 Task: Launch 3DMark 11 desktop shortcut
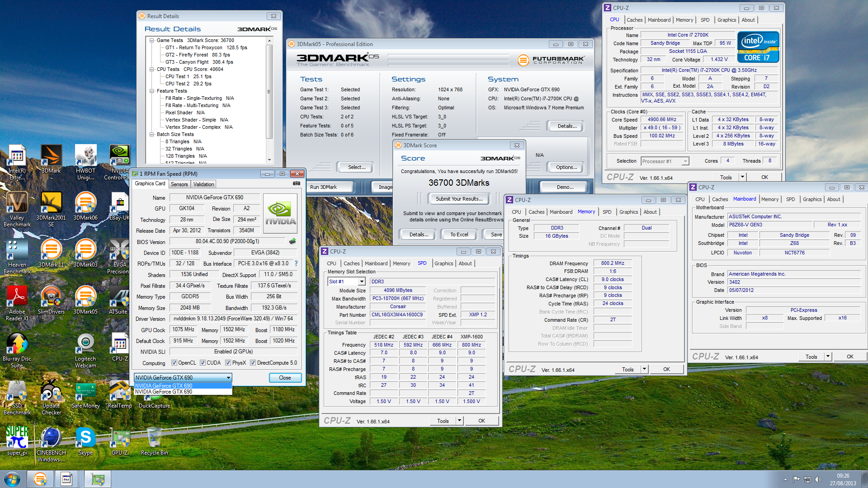[51, 253]
